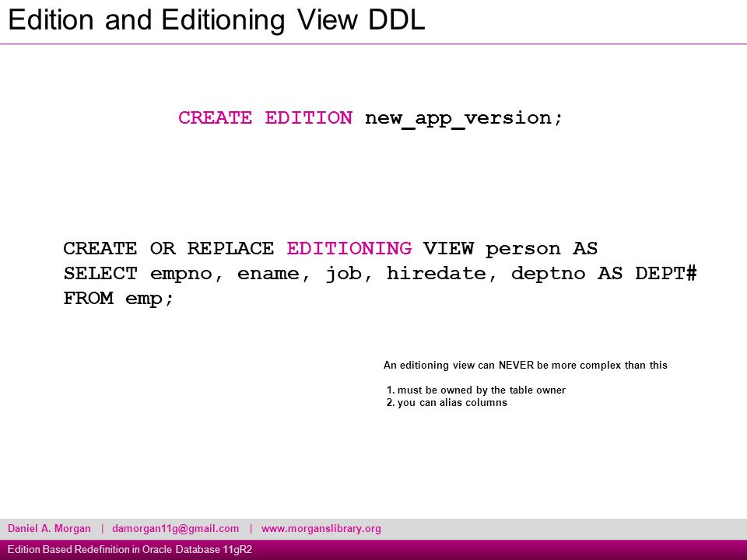Click the slide title Edition and Editioning View DDL

pos(216,20)
